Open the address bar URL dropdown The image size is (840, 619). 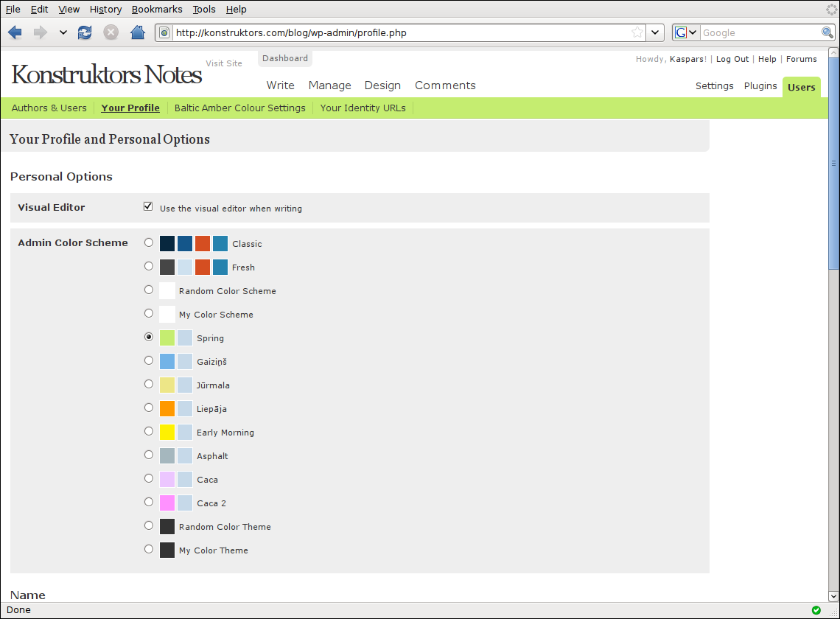point(654,32)
